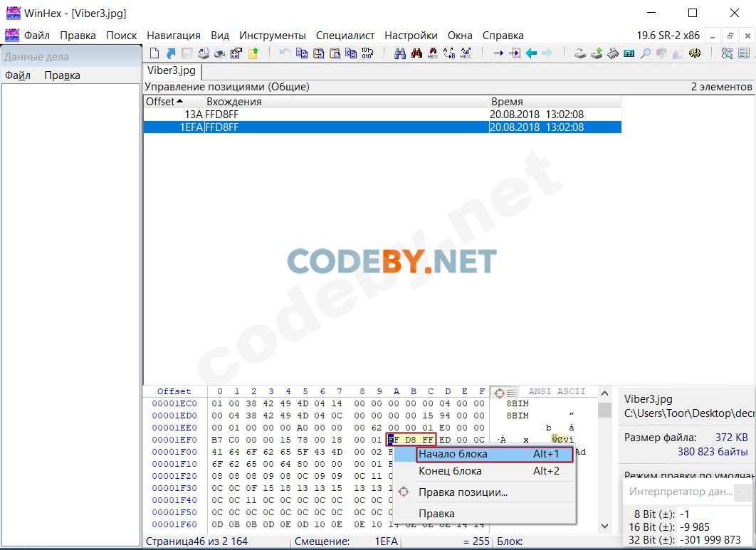Screen dimensions: 756x550
Task: Click the crosshair icon beside Правка позиции
Action: [x=404, y=492]
